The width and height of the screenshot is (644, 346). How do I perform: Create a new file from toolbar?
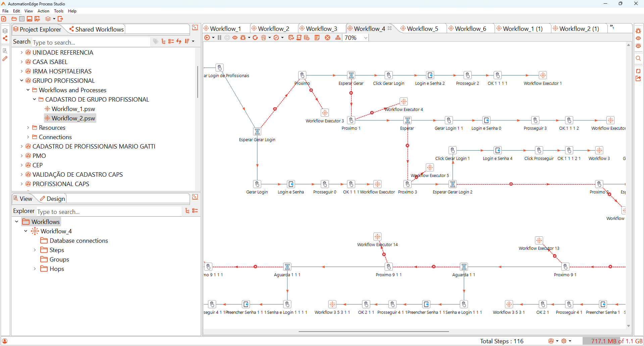click(4, 19)
